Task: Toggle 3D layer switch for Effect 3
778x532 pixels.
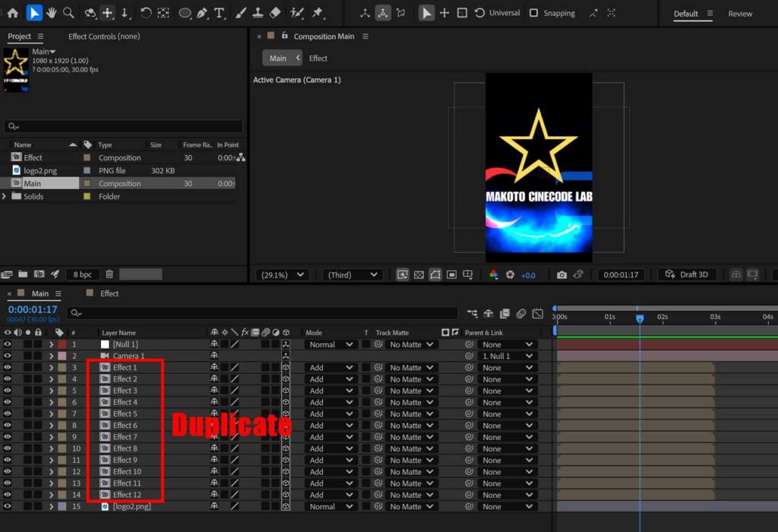Action: coord(286,391)
